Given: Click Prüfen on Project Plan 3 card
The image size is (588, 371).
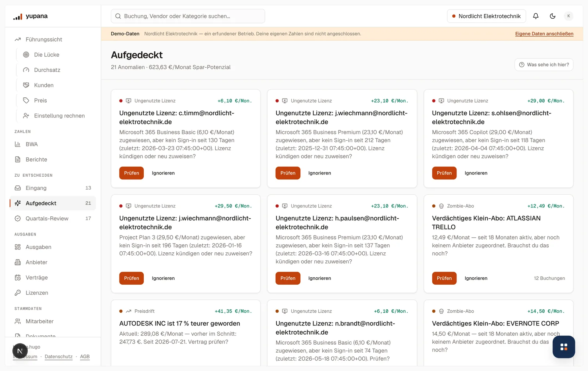Looking at the screenshot, I should click(x=132, y=278).
